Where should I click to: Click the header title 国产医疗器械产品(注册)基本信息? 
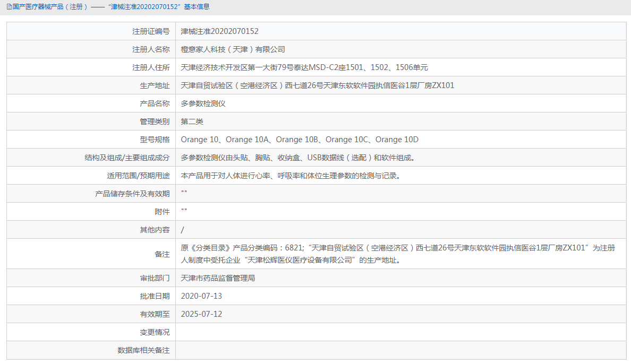pos(110,7)
